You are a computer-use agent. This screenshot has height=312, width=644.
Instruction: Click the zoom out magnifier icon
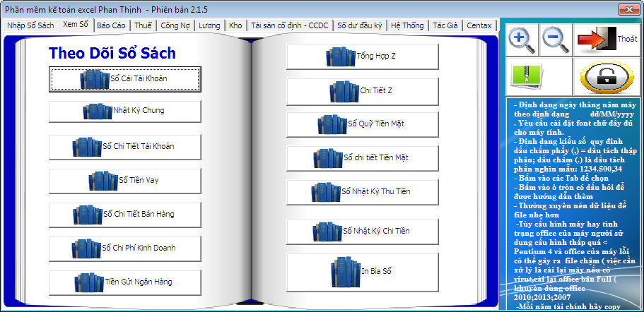[556, 40]
